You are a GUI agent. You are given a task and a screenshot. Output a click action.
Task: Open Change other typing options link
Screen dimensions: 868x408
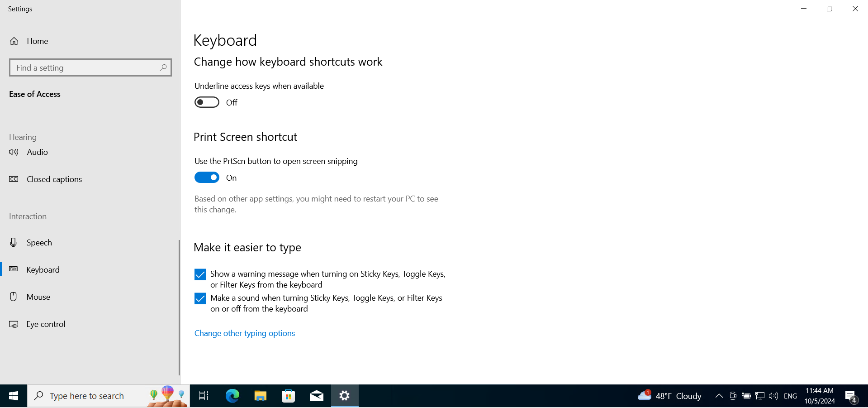(x=245, y=333)
